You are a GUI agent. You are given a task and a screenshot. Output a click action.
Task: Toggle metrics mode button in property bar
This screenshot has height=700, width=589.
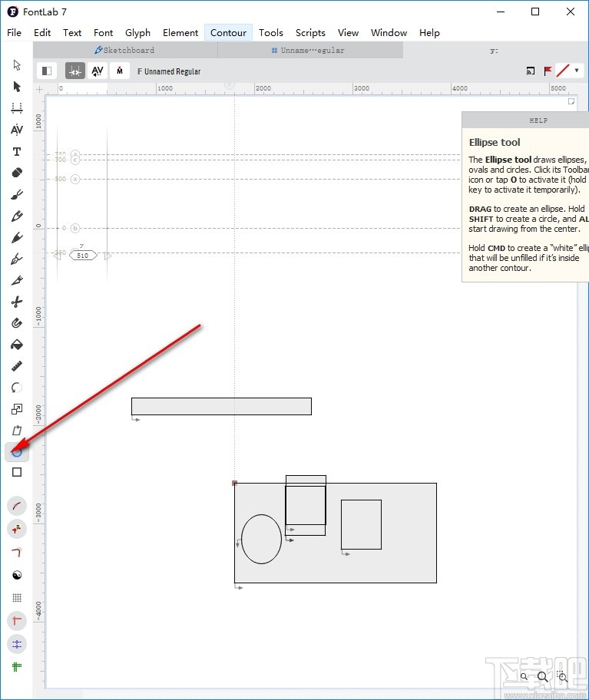tap(75, 71)
